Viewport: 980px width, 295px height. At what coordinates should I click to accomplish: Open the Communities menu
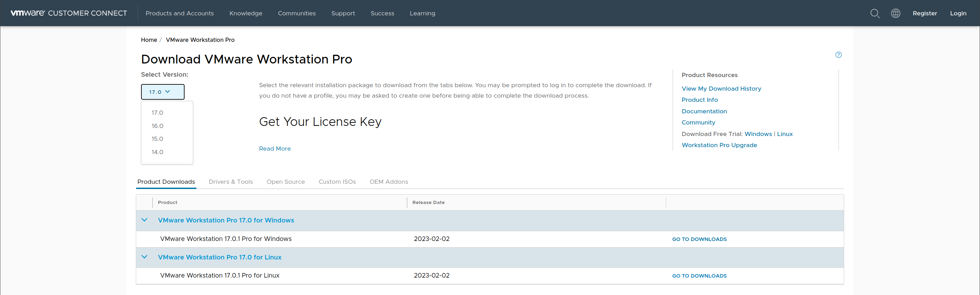297,13
